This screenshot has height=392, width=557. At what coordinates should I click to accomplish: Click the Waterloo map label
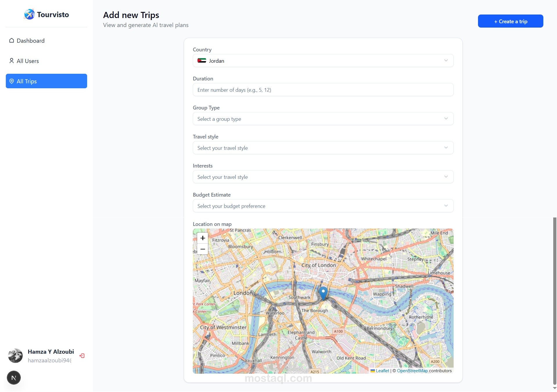(275, 313)
